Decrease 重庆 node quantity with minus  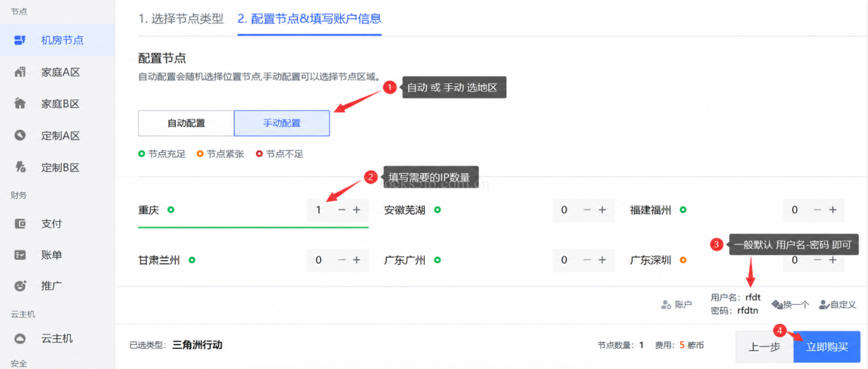click(x=342, y=210)
